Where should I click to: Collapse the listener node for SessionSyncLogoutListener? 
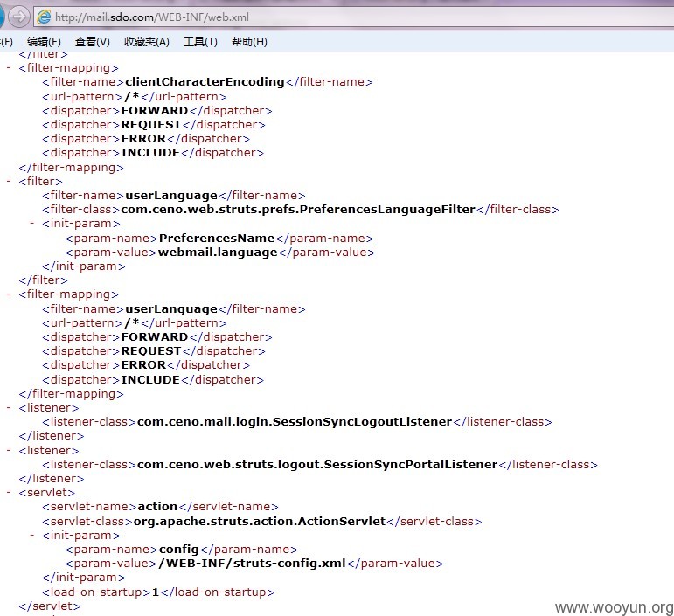click(9, 408)
